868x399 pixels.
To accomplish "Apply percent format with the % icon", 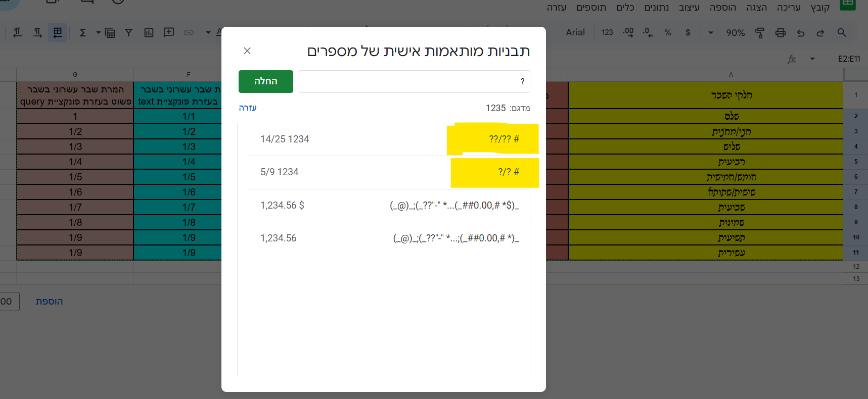I will click(668, 32).
